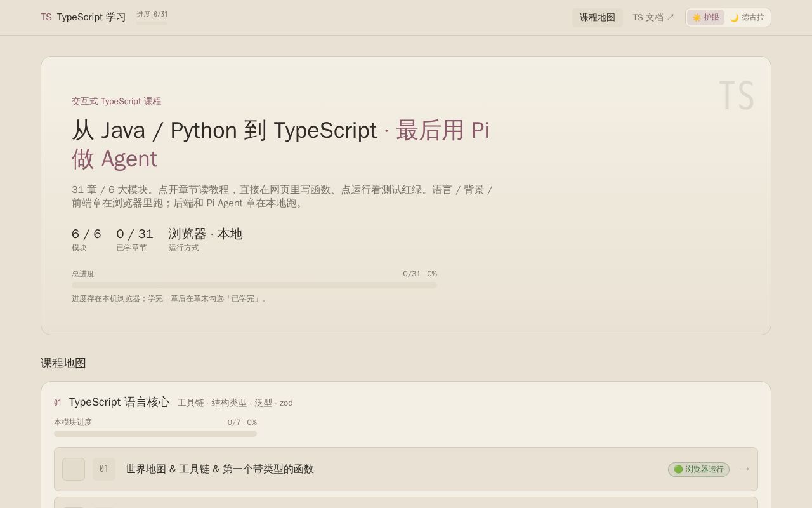Click the hero title 从 Java / Python 到 TypeScript
This screenshot has width=812, height=508.
click(224, 130)
